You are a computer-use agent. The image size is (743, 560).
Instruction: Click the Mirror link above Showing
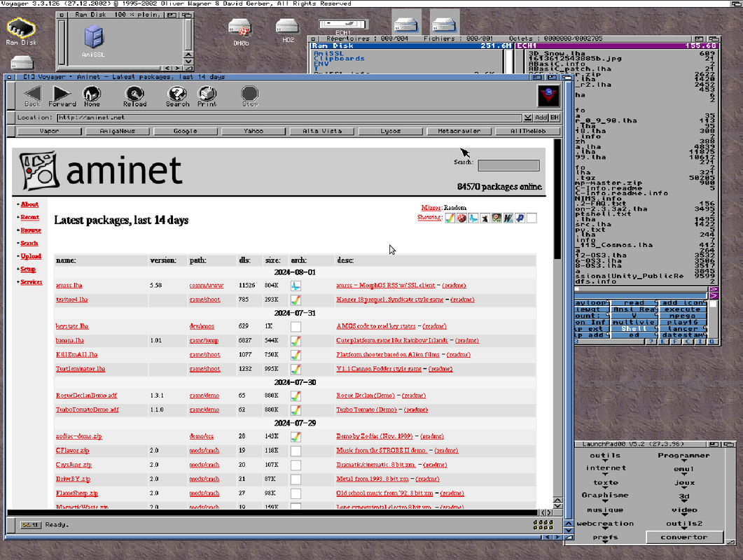(431, 207)
